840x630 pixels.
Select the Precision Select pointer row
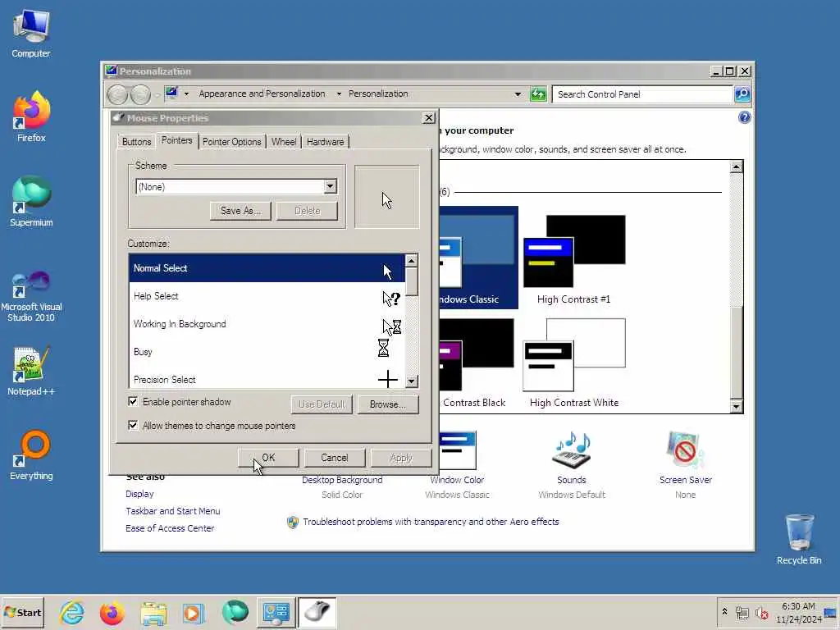(x=267, y=377)
